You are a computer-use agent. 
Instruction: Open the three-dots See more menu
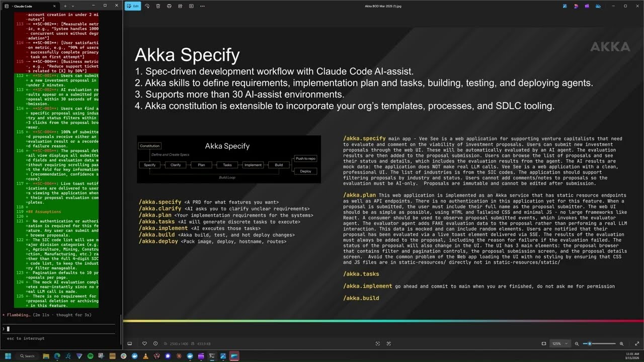click(x=202, y=6)
